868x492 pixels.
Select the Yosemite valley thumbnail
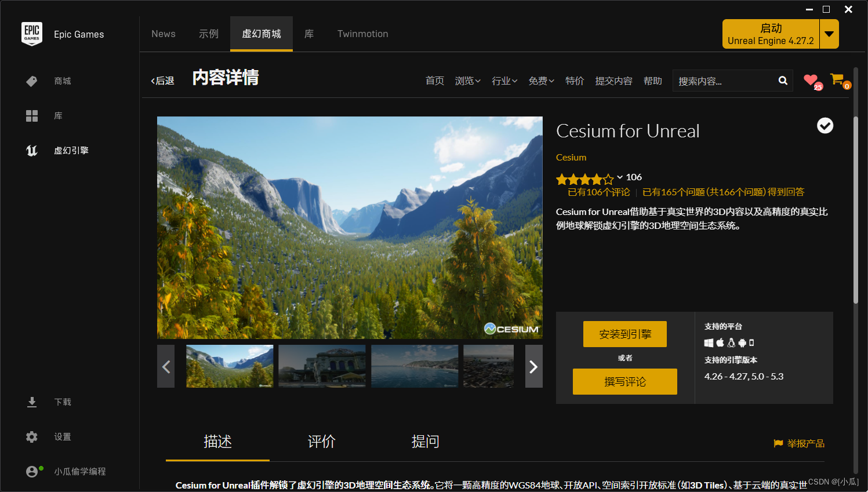click(x=230, y=366)
